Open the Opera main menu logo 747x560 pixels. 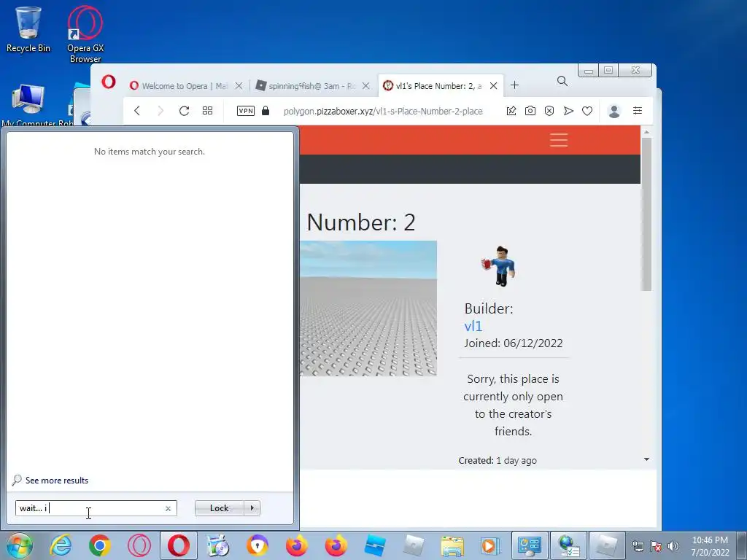[109, 82]
